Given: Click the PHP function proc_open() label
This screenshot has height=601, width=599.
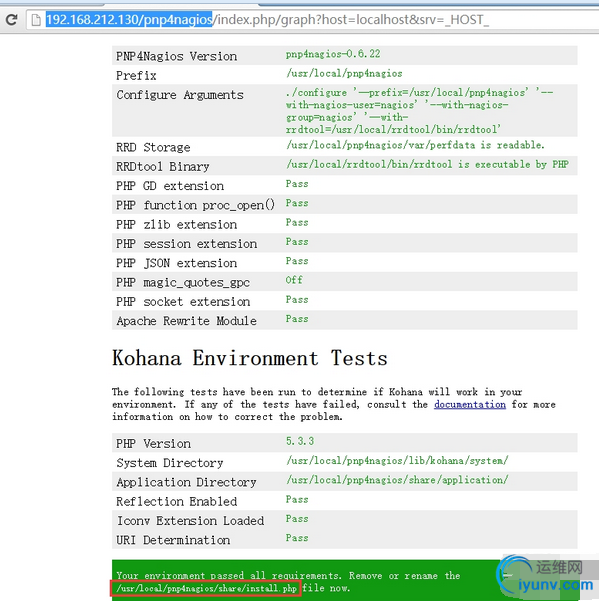Looking at the screenshot, I should point(195,205).
